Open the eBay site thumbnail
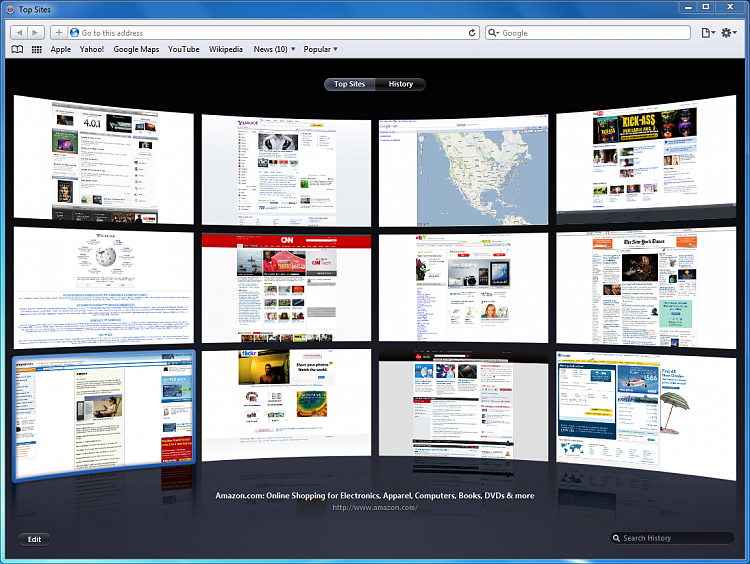 tap(463, 288)
